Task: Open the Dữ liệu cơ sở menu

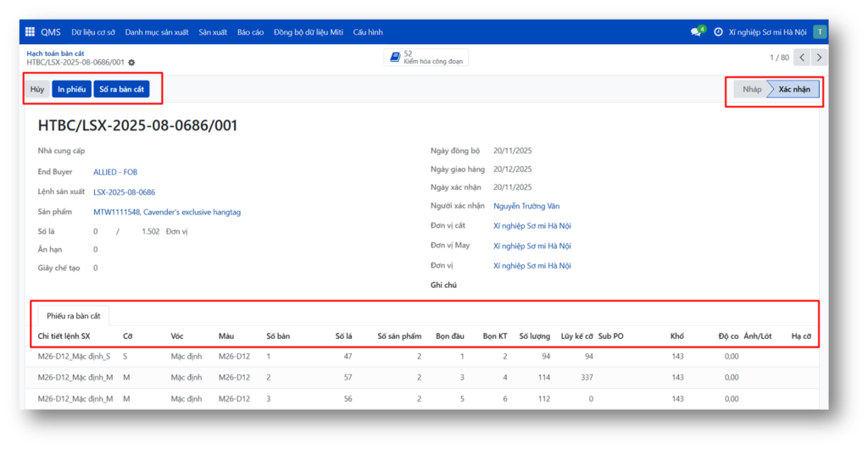Action: coord(93,32)
